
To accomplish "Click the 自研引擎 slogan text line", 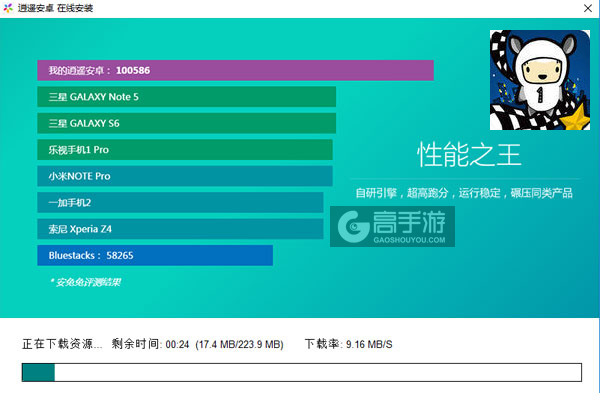I will tap(464, 193).
